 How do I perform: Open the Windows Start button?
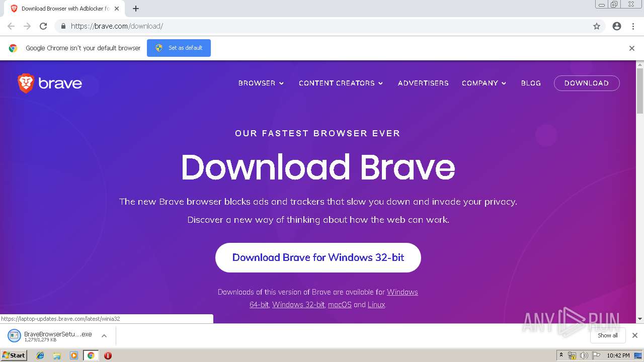point(14,355)
